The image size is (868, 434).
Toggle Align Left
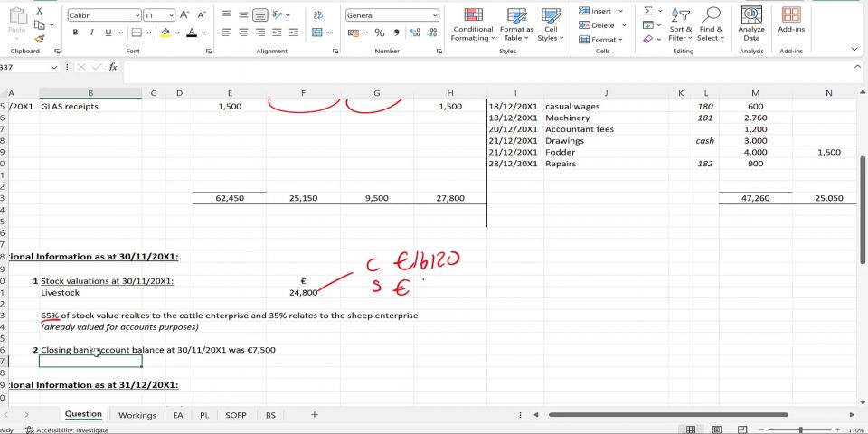click(227, 33)
